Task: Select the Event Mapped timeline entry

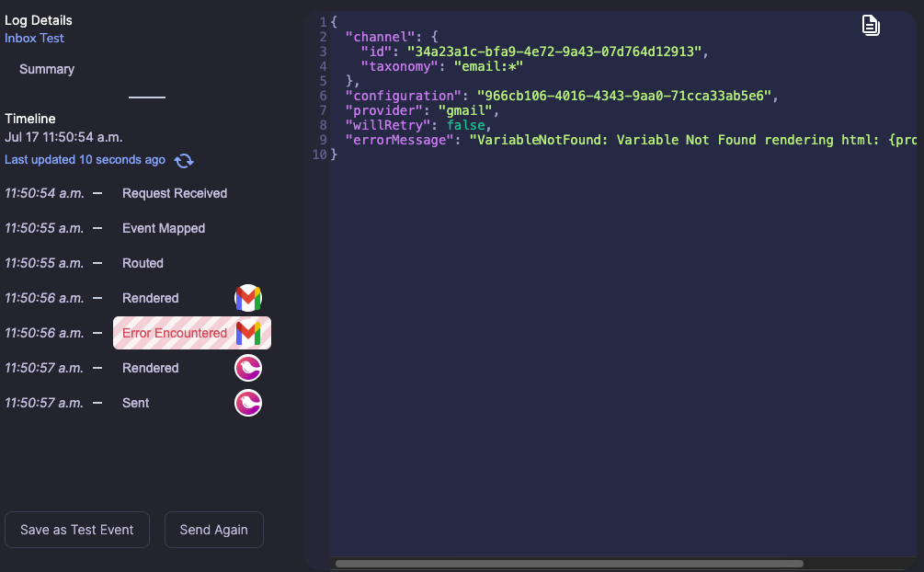Action: 163,228
